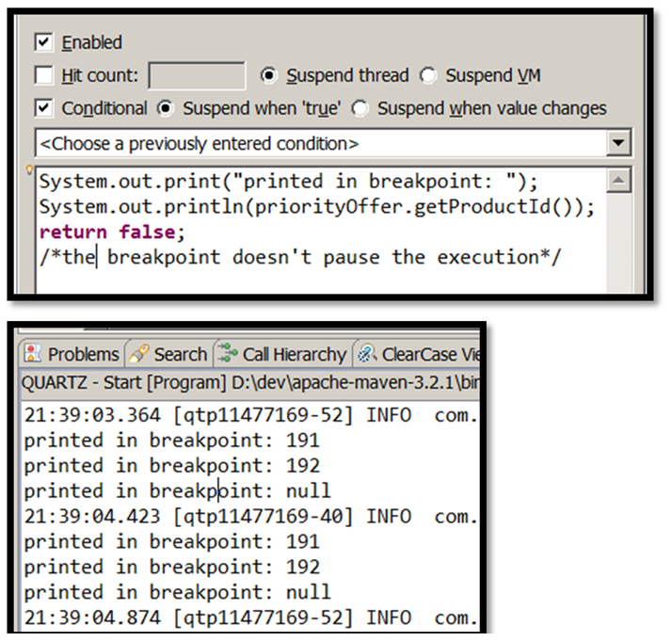Click the ClearCase view tab icon

(x=367, y=354)
